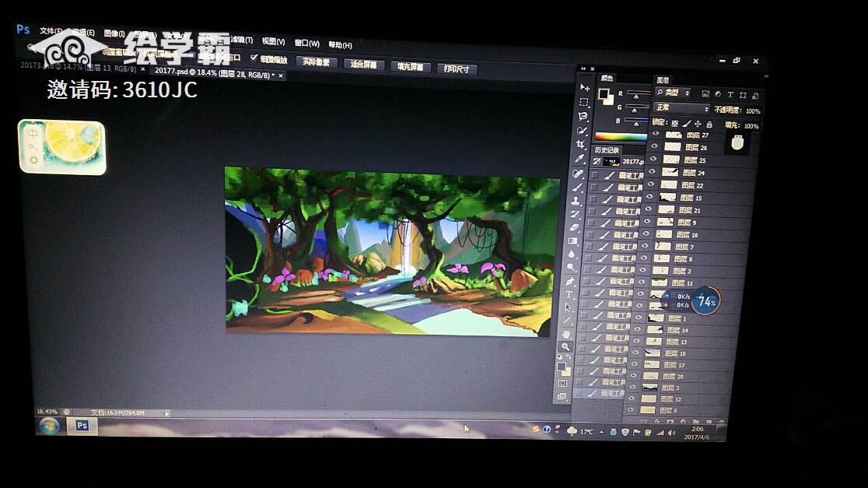Toggle visibility of 图层 24
The height and width of the screenshot is (488, 868).
point(653,172)
